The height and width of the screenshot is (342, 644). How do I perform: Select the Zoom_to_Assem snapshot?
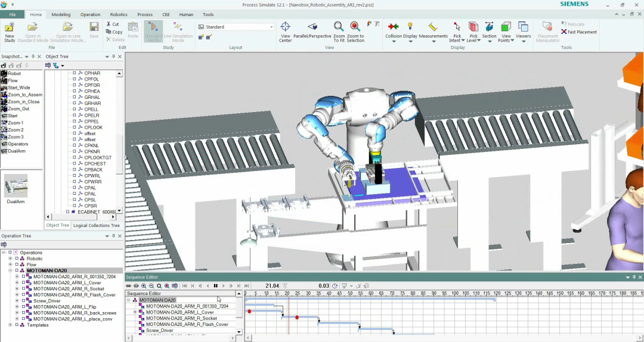(24, 95)
